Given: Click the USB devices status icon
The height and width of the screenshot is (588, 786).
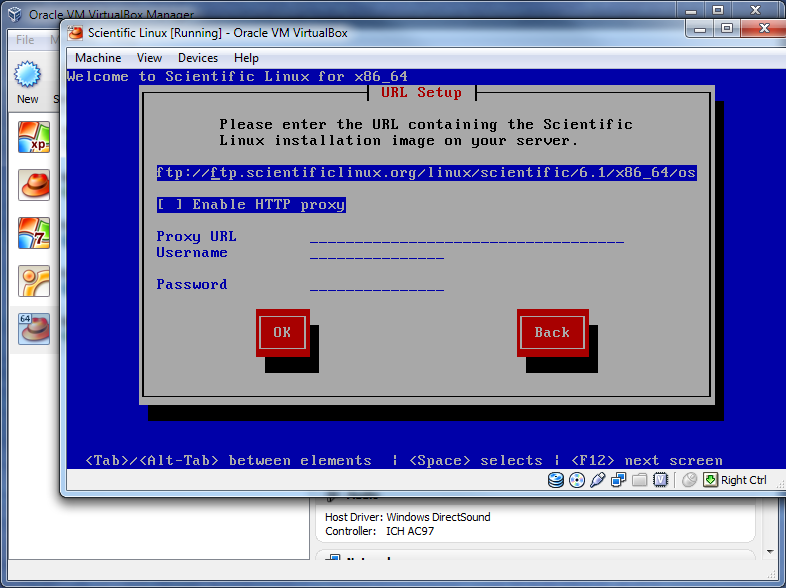Looking at the screenshot, I should point(598,480).
